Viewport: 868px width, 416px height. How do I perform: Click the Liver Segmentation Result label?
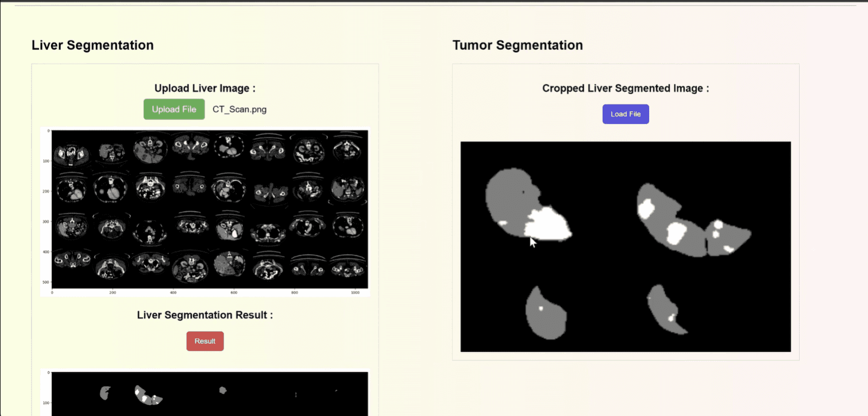click(x=205, y=315)
